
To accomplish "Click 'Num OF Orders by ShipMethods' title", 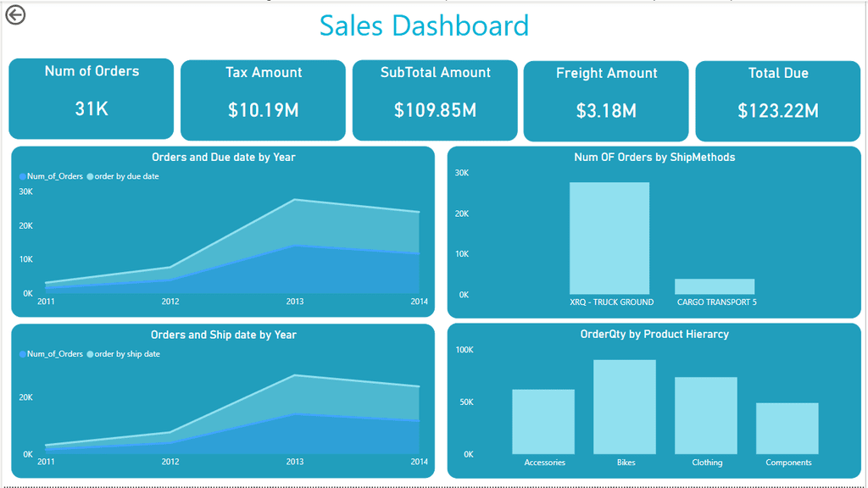I will click(654, 157).
